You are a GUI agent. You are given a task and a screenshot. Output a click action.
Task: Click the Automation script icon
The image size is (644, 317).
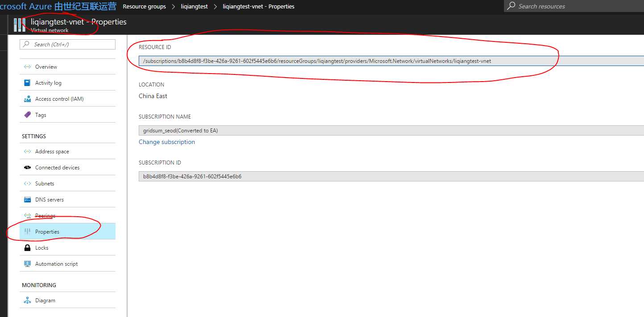point(27,263)
